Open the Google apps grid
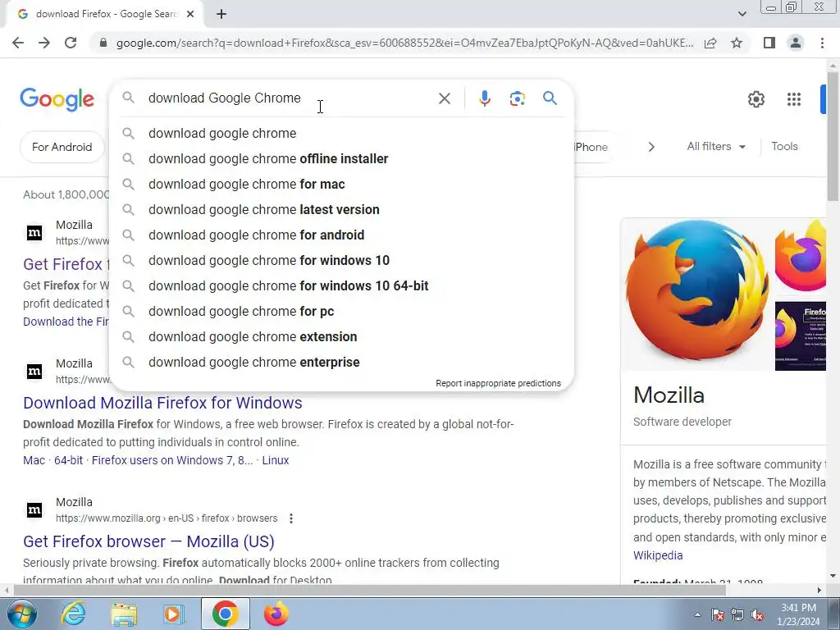Viewport: 840px width, 630px height. point(794,99)
